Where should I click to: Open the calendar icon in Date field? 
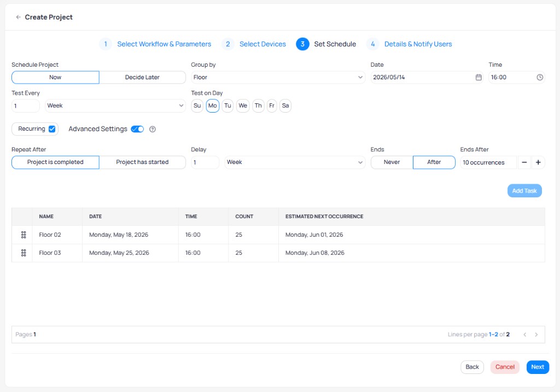pos(478,78)
